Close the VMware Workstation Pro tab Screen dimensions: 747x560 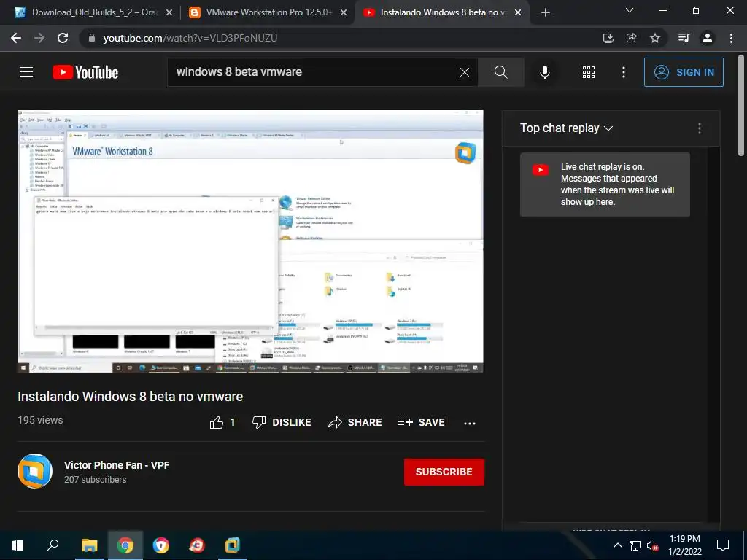[344, 12]
